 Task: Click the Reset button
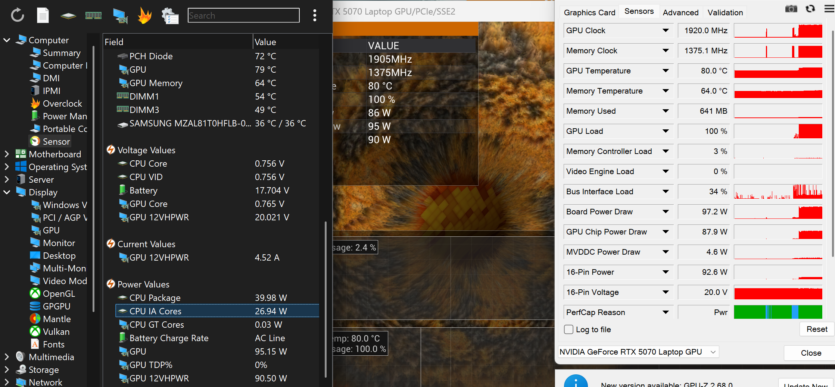click(816, 330)
